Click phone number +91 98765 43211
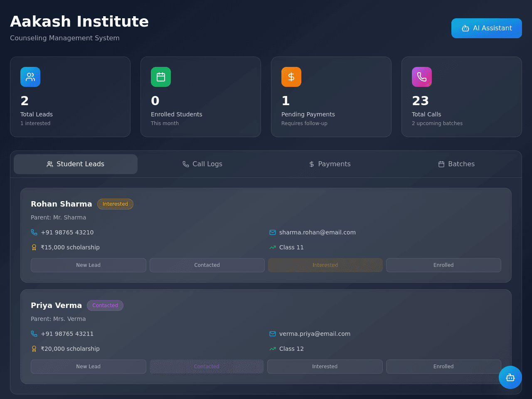Image resolution: width=532 pixels, height=399 pixels. click(x=67, y=334)
